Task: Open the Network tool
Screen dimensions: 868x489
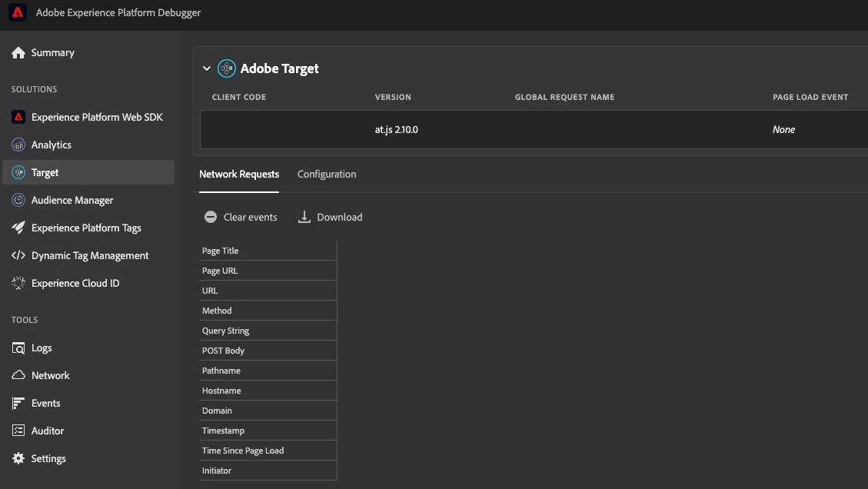Action: 51,375
